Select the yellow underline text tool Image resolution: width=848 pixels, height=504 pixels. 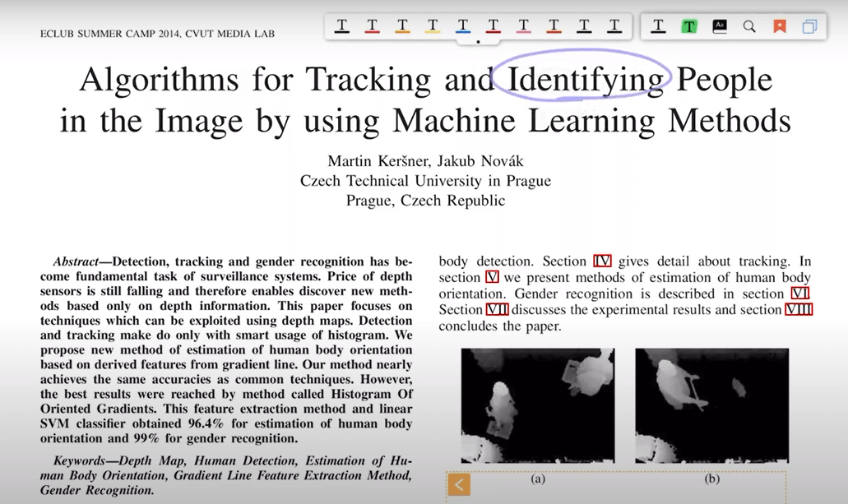tap(433, 26)
